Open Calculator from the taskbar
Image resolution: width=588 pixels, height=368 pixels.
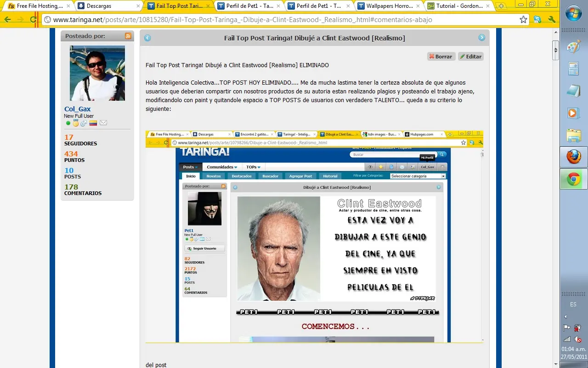tap(574, 69)
